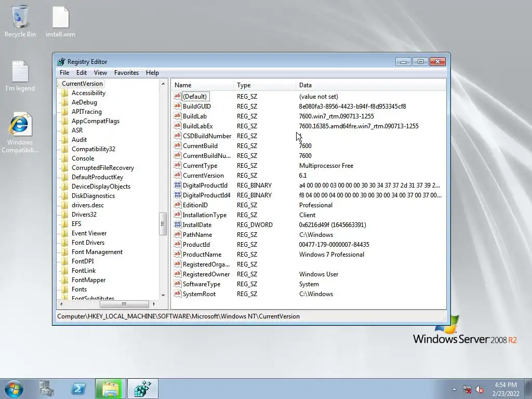
Task: Open Server Manager from the taskbar
Action: [46, 389]
